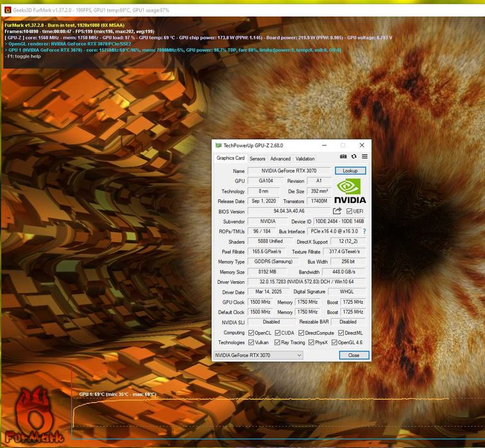
Task: Click the Device ID value field
Action: 339,221
